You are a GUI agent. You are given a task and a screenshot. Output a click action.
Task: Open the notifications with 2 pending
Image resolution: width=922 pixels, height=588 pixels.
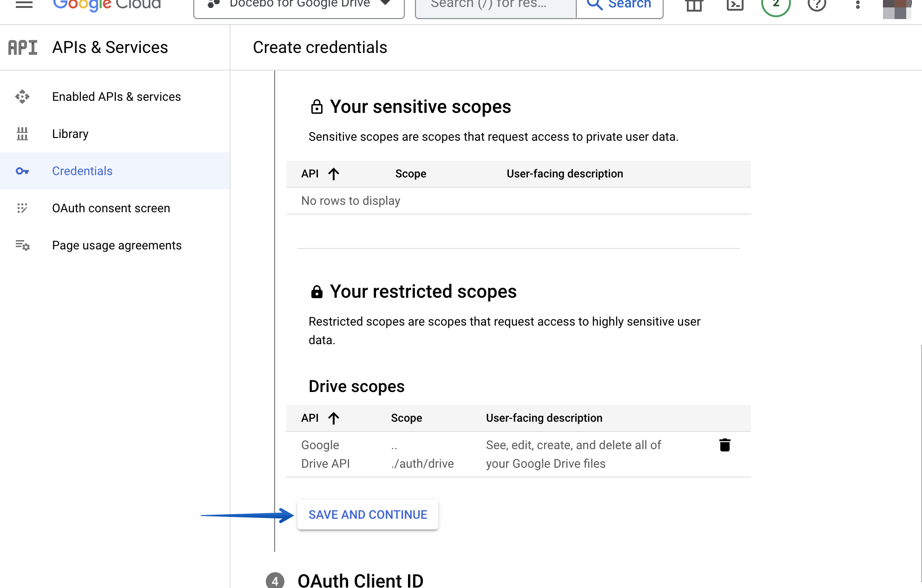click(775, 4)
